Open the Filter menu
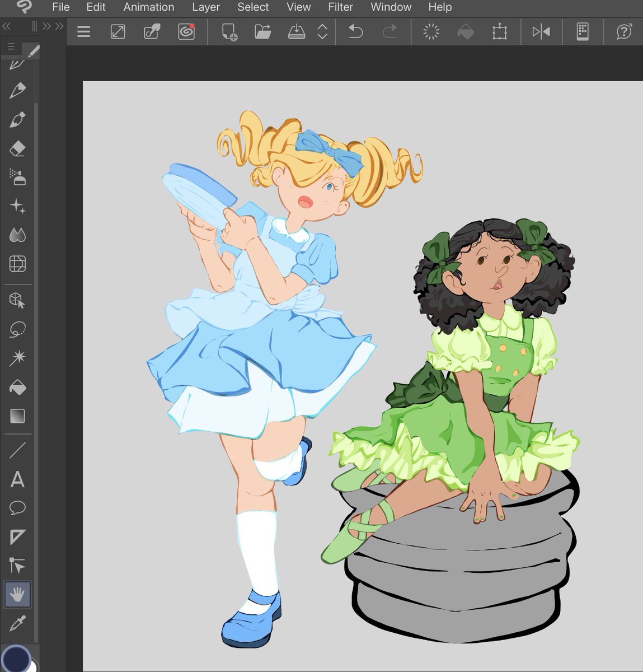This screenshot has height=672, width=643. point(340,7)
